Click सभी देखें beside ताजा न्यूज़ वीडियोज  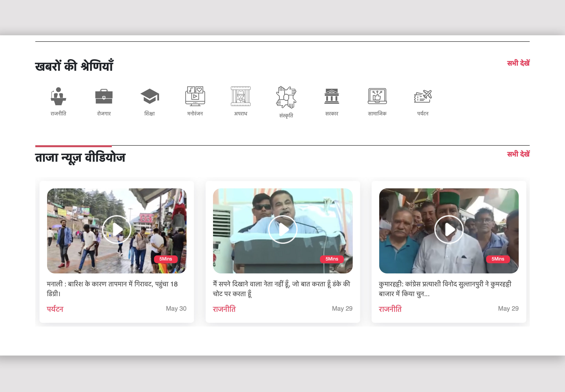tap(518, 154)
